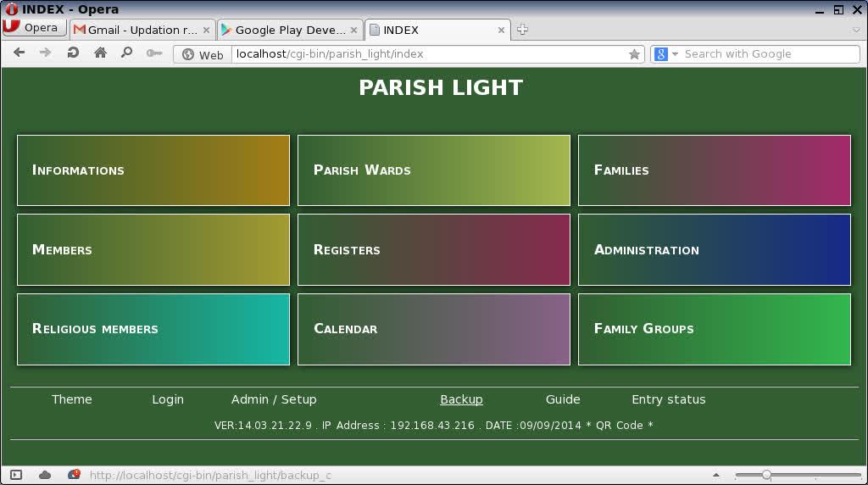Go back with the browser back arrow
The width and height of the screenshot is (868, 485).
[19, 53]
